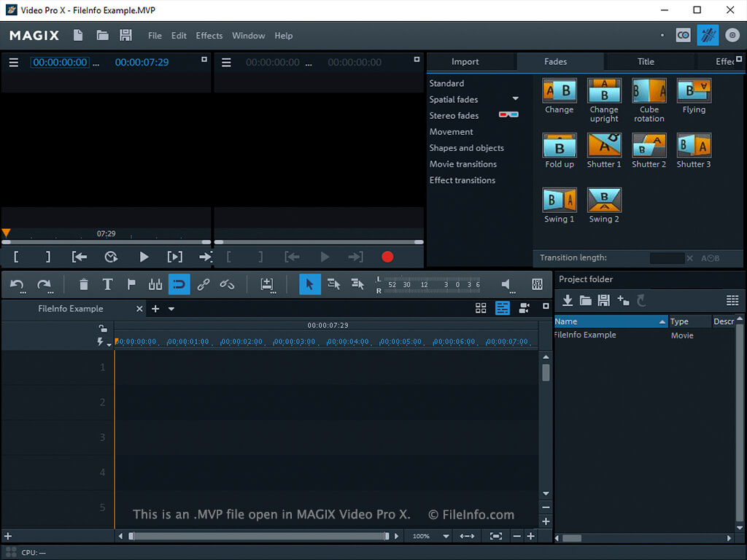Switch to scene overview grid mode
Screen dimensions: 747x560
click(x=481, y=308)
